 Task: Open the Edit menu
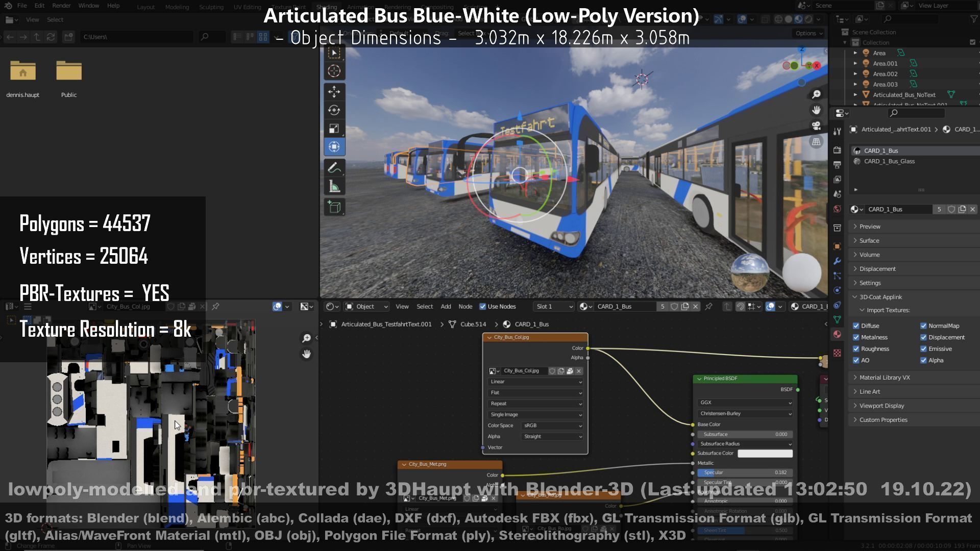(39, 6)
